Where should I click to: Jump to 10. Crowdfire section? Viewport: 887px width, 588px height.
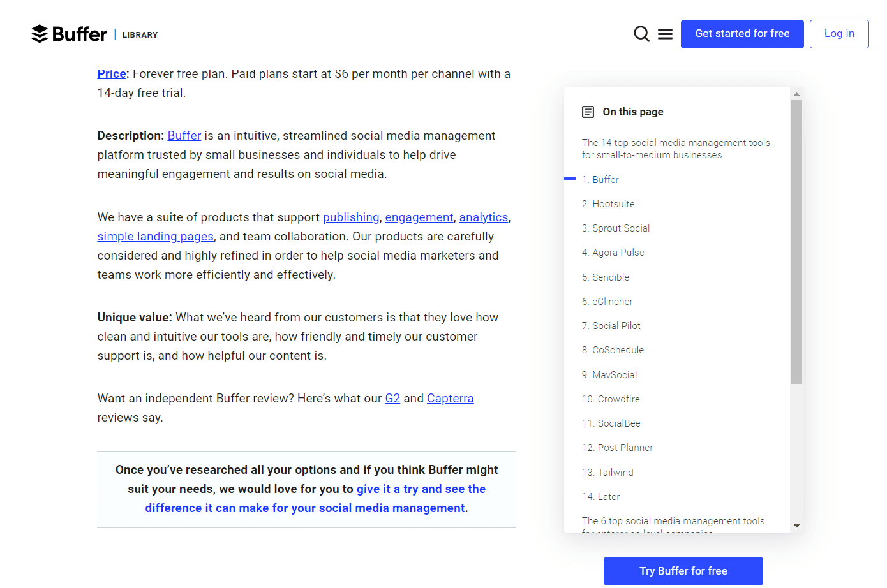[x=611, y=399]
